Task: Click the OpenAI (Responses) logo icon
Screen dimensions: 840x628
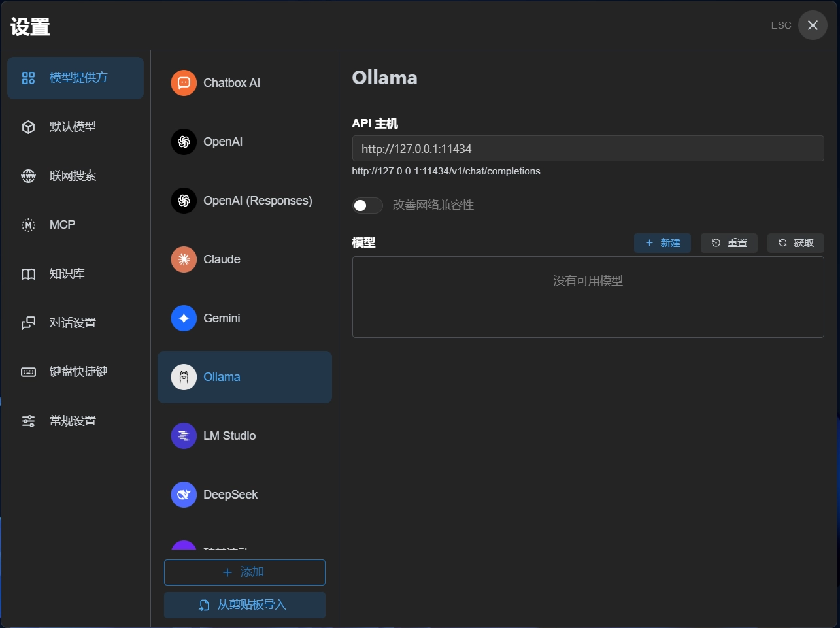Action: coord(184,201)
